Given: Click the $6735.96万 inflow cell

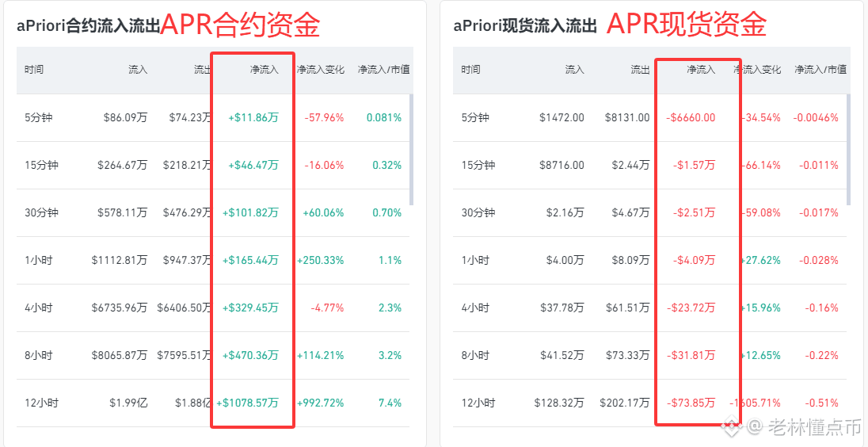Looking at the screenshot, I should [120, 308].
